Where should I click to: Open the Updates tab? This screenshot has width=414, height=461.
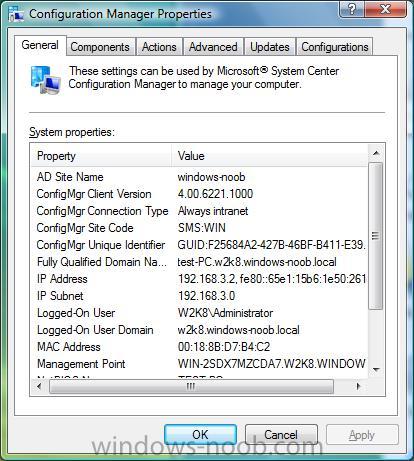point(270,47)
